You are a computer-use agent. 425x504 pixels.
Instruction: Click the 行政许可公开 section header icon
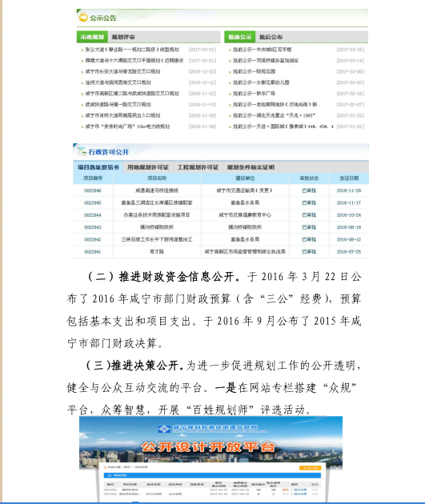(82, 151)
